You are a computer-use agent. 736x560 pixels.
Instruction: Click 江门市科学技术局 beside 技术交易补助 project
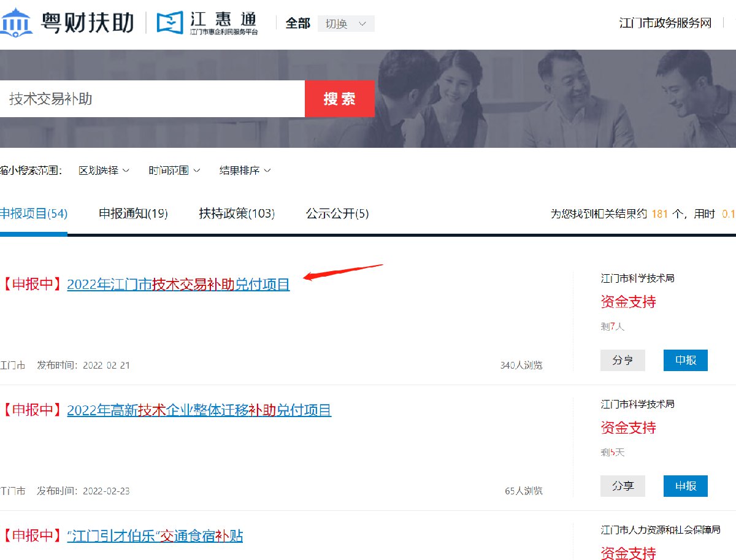click(x=637, y=278)
